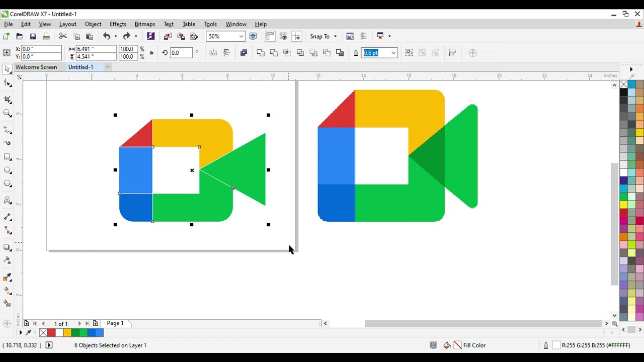This screenshot has width=644, height=362.
Task: Switch to the Page 1 tab
Action: (115, 323)
